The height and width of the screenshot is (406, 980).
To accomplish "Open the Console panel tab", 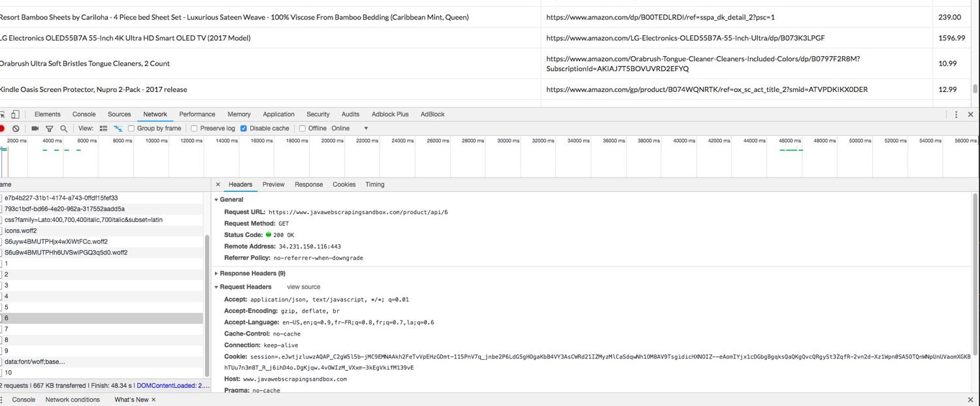I will [x=84, y=114].
